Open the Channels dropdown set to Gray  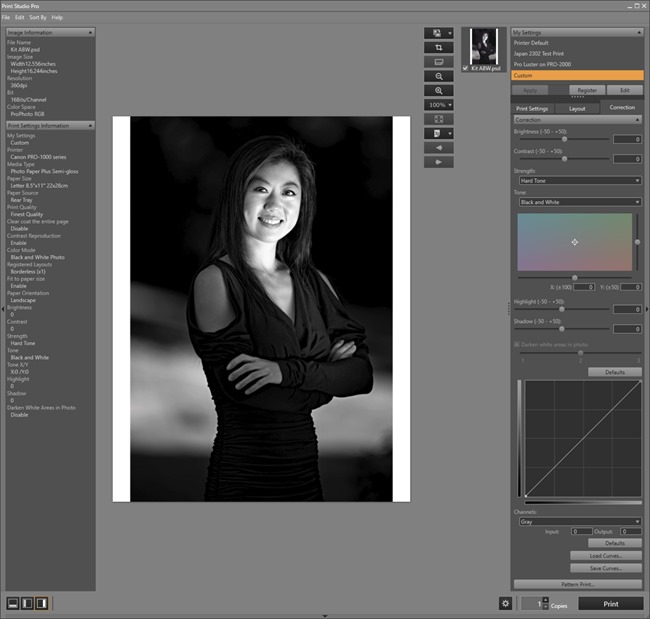click(578, 521)
